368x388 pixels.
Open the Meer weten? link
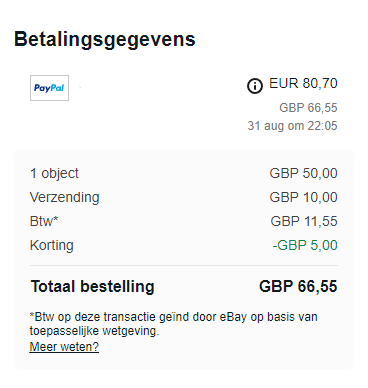pos(64,347)
